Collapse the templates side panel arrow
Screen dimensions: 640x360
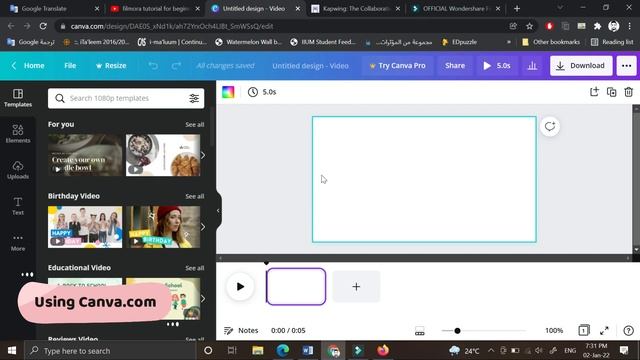click(x=218, y=211)
